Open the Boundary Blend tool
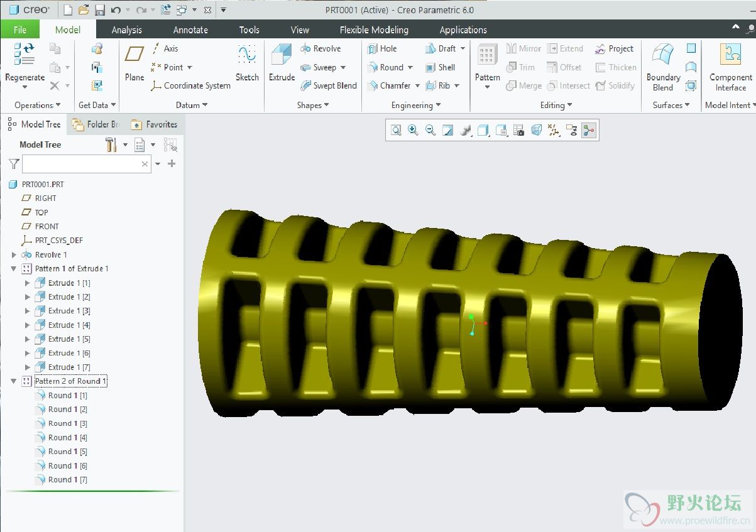The height and width of the screenshot is (532, 756). click(x=663, y=67)
